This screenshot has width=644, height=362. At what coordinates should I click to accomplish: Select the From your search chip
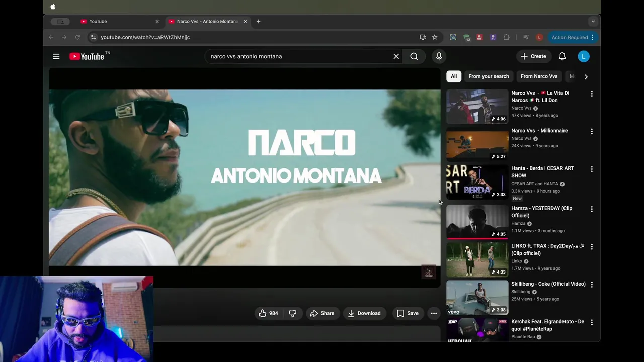pyautogui.click(x=489, y=76)
